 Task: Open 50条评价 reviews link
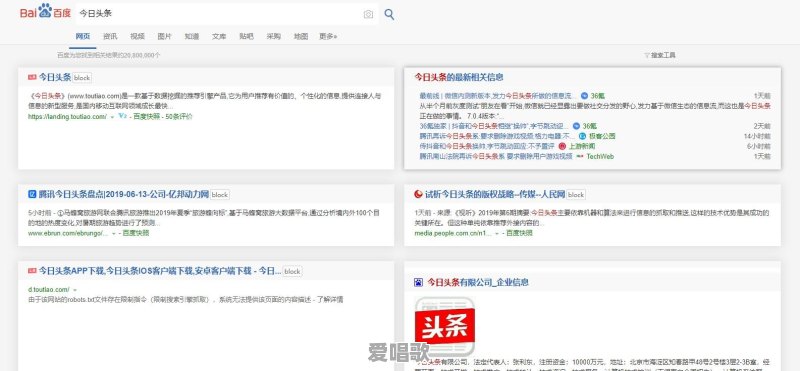[x=180, y=117]
